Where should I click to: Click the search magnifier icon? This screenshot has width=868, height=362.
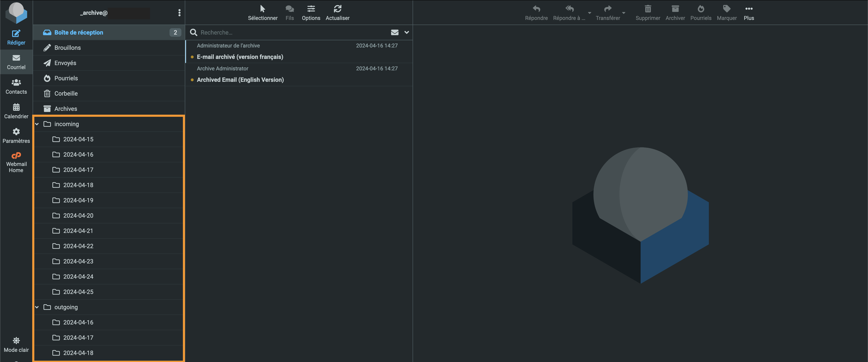193,32
